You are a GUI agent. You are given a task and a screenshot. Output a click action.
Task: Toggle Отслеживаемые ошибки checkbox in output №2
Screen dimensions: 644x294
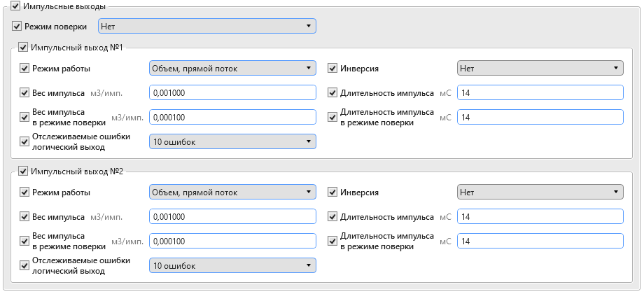coord(24,265)
